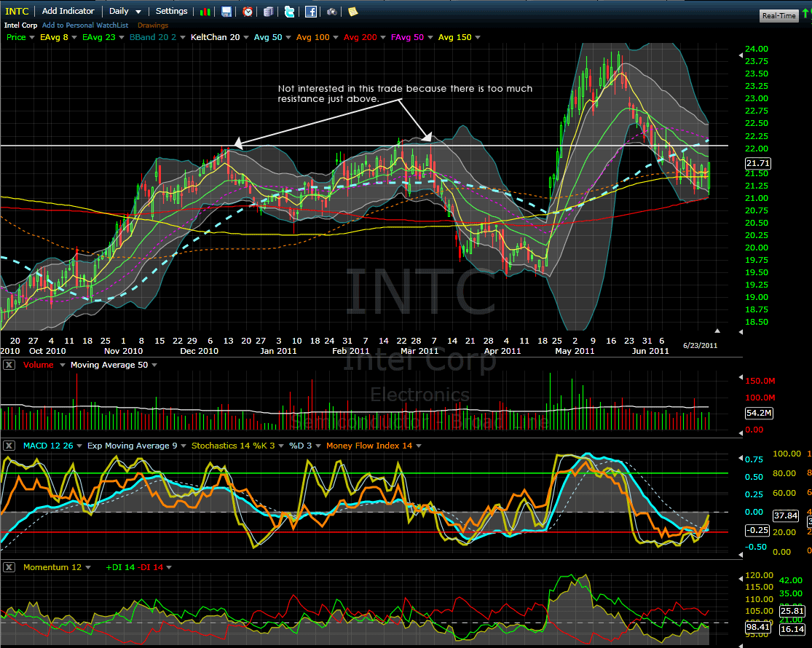Click the database stack icon
This screenshot has width=812, height=648.
coord(268,12)
